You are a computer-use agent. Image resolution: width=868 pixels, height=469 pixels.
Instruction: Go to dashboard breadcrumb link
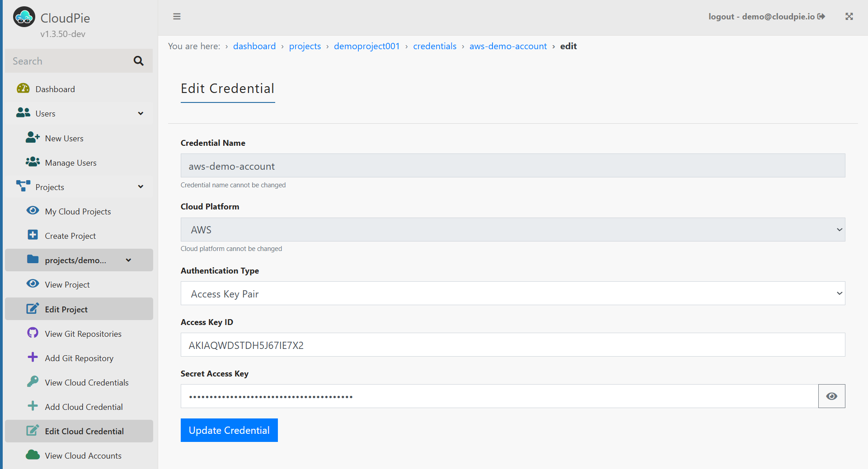(254, 46)
